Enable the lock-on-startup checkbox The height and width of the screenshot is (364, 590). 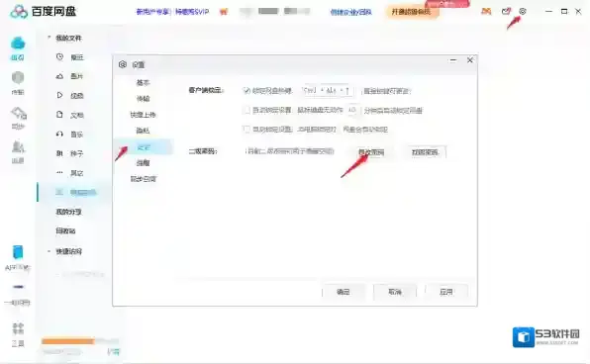pyautogui.click(x=246, y=130)
